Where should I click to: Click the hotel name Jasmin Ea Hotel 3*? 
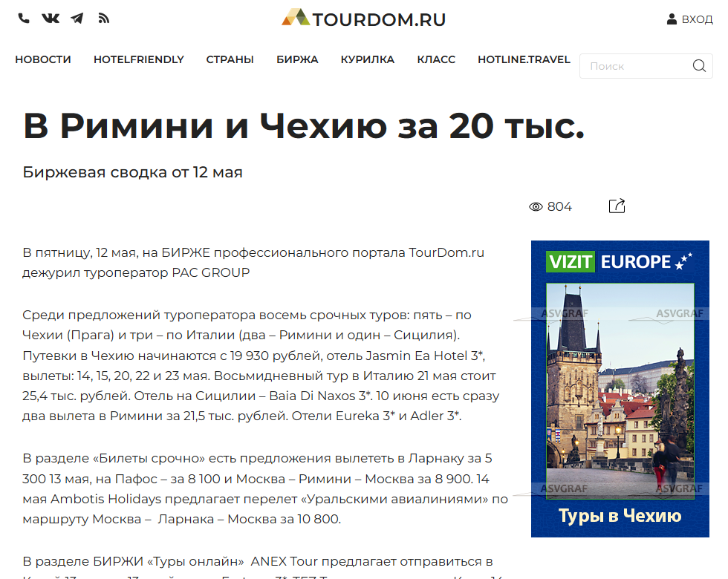tap(425, 356)
